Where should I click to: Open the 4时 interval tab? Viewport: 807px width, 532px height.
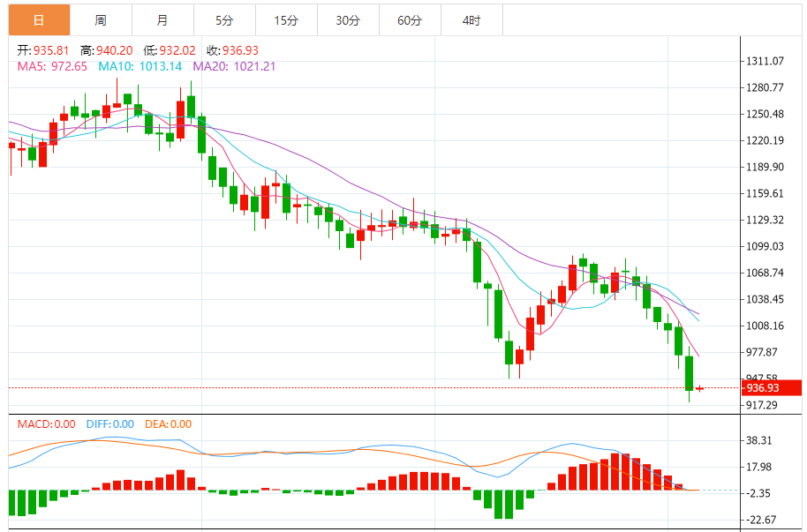[471, 20]
